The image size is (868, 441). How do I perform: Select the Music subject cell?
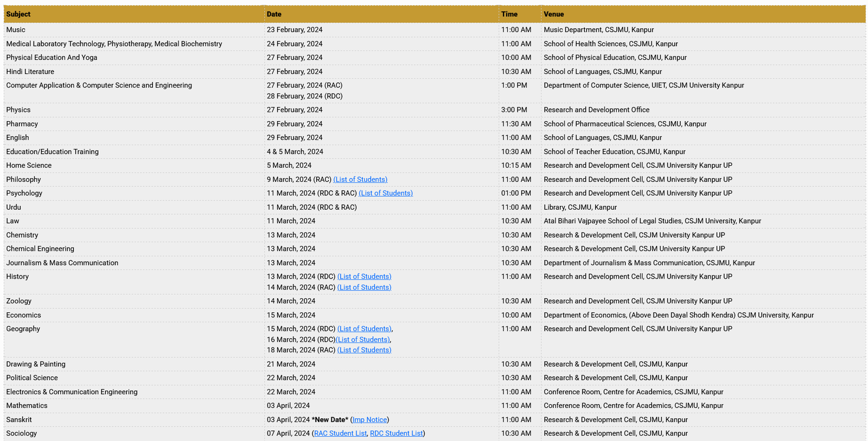tap(16, 30)
